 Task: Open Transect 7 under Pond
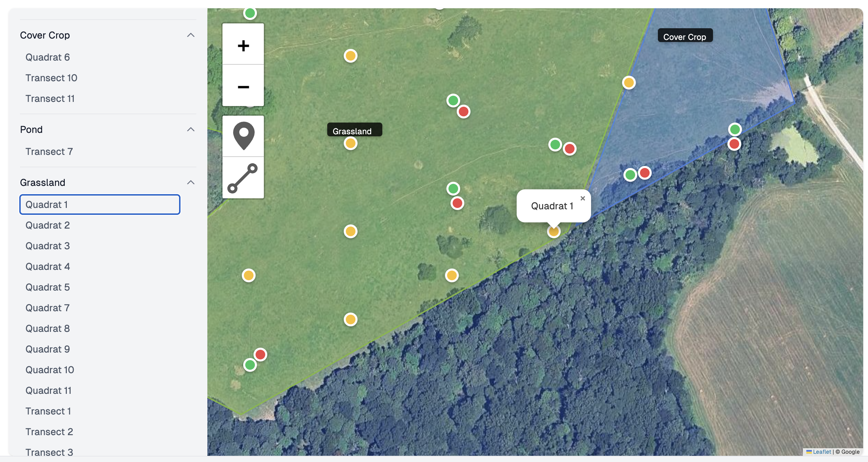coord(49,151)
